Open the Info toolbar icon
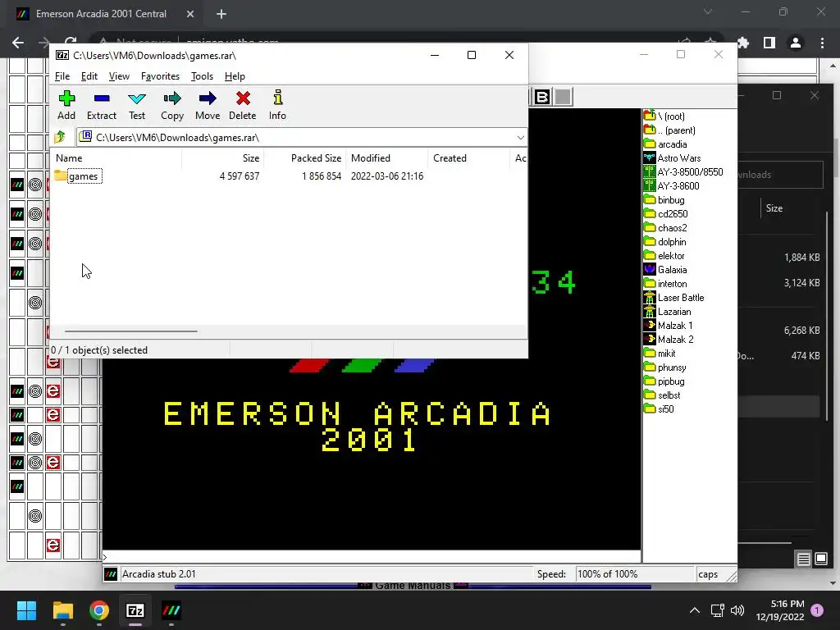Image resolution: width=840 pixels, height=630 pixels. click(277, 106)
